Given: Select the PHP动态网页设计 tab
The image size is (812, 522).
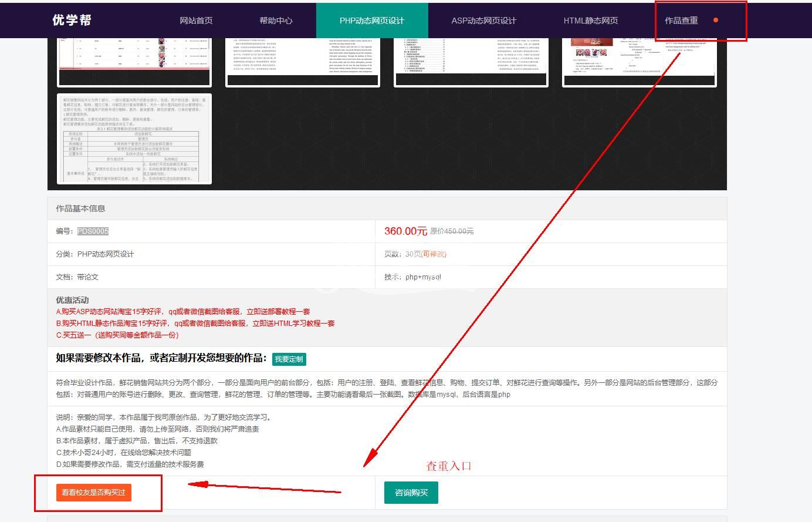Looking at the screenshot, I should point(372,21).
